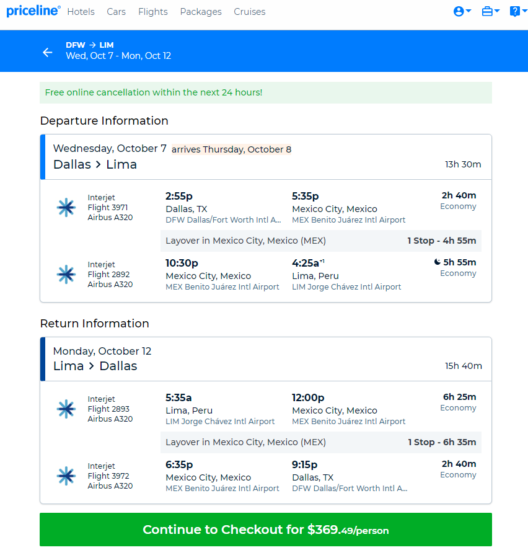Viewport: 528px width, 550px height.
Task: Click the 9:15p arrival time
Action: click(305, 465)
